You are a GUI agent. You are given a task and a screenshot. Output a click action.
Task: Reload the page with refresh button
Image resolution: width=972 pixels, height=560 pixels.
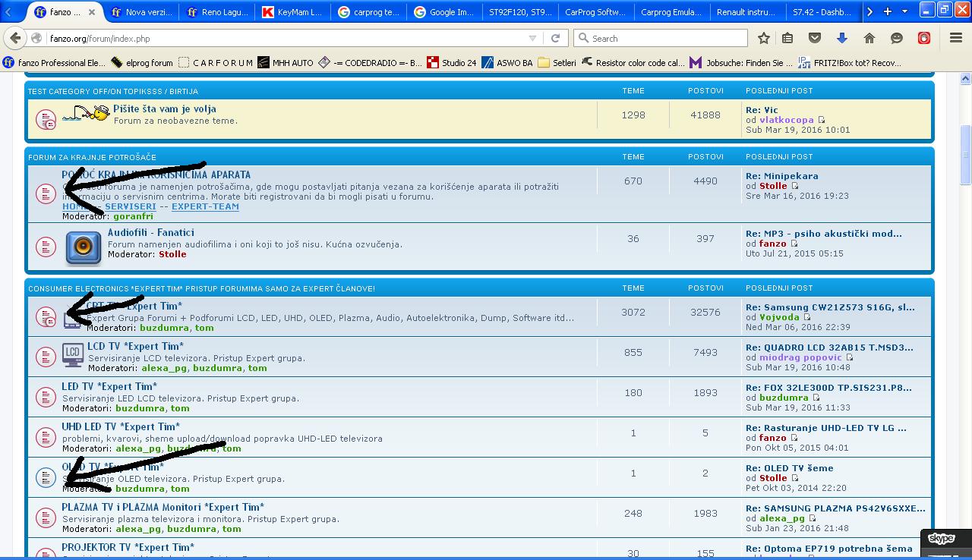click(556, 38)
